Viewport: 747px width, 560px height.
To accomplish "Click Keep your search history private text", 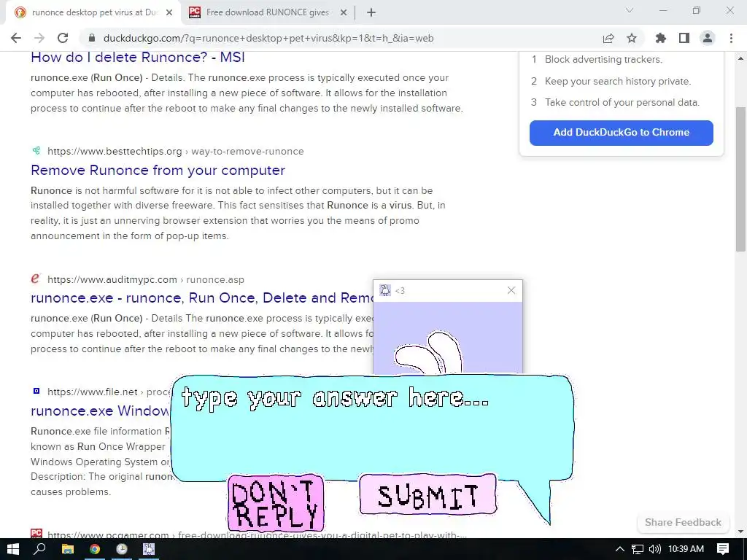I will tap(618, 82).
